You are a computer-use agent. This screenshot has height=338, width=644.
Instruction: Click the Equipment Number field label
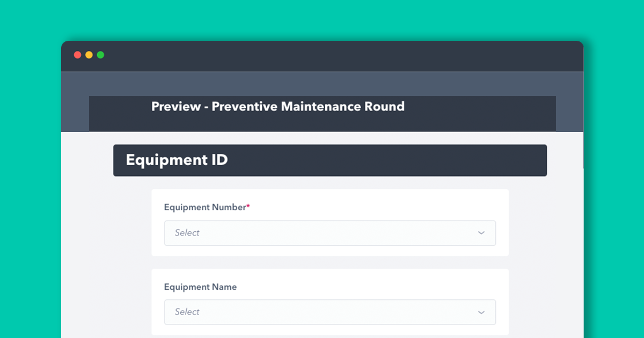pyautogui.click(x=204, y=207)
